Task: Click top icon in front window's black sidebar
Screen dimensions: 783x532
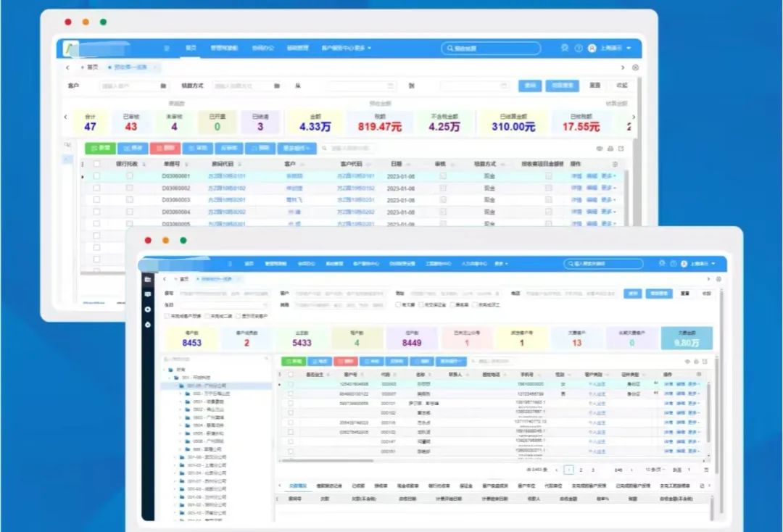Action: 148,280
